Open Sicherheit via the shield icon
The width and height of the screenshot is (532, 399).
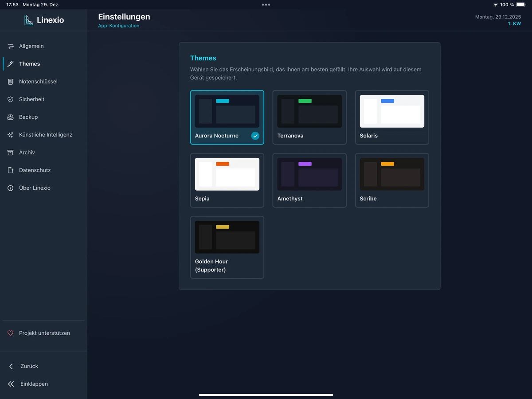tap(10, 99)
